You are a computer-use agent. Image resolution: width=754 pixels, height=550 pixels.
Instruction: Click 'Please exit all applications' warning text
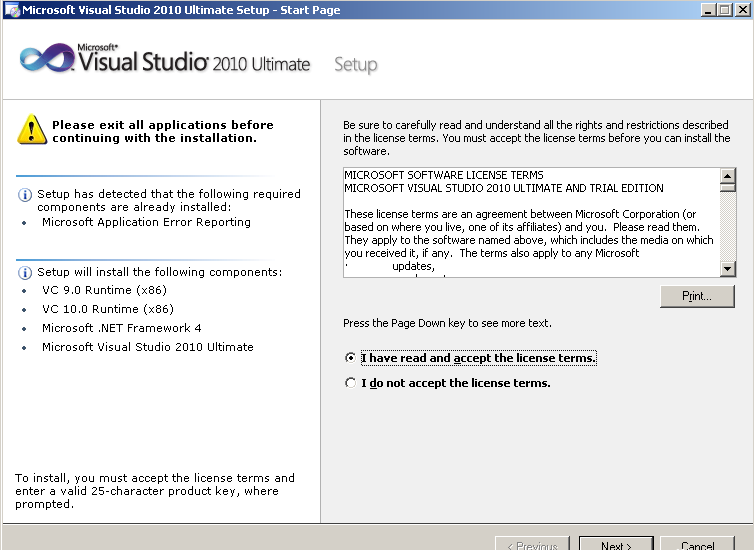point(163,131)
